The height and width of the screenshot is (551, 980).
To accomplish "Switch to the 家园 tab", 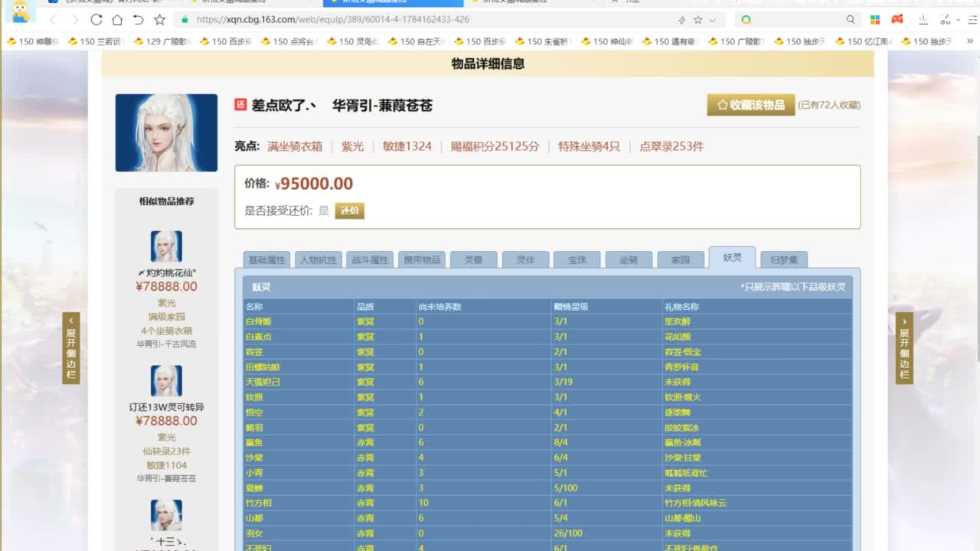I will click(x=681, y=259).
